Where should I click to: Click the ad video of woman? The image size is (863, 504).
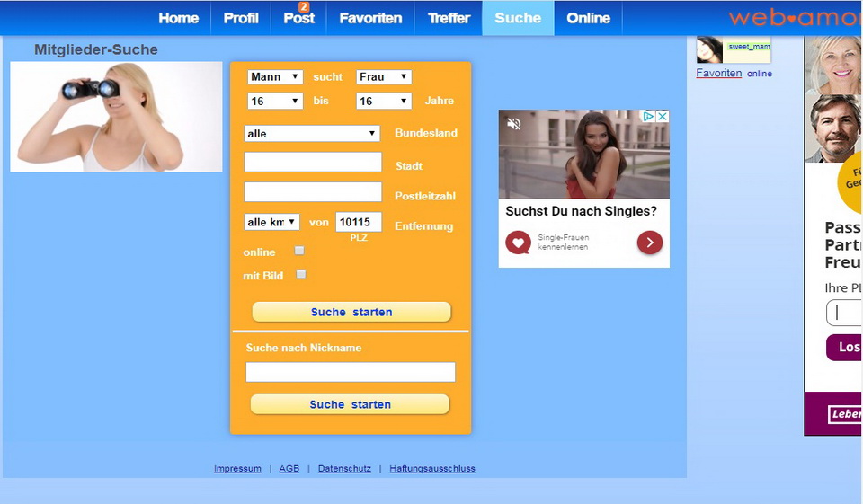(584, 154)
